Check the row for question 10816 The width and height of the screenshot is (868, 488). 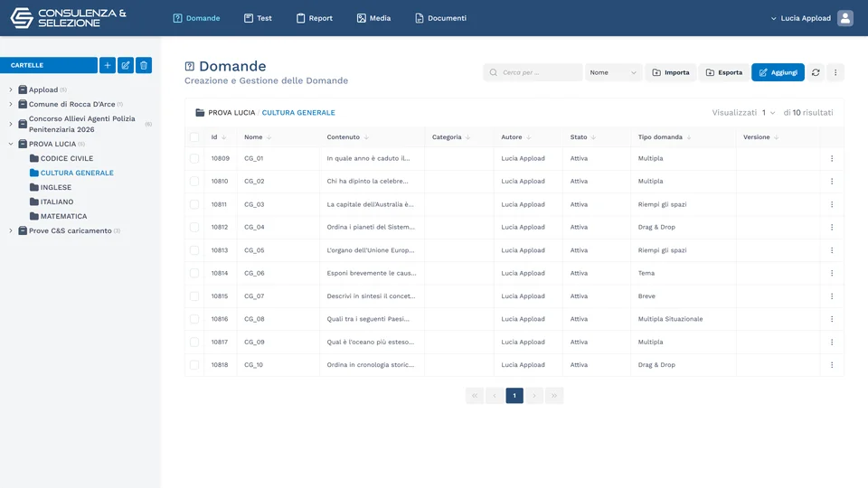194,319
